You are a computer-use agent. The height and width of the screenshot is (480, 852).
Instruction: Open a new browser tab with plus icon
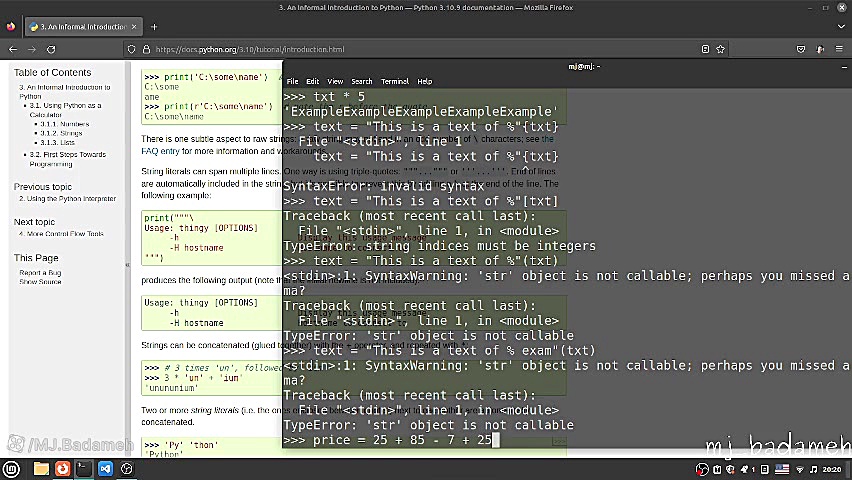pos(153,27)
